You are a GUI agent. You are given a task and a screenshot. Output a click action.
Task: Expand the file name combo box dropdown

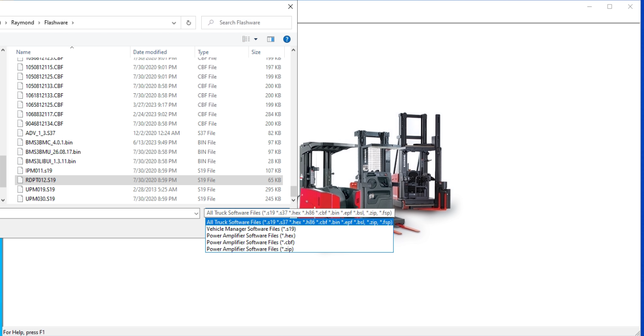pyautogui.click(x=196, y=213)
